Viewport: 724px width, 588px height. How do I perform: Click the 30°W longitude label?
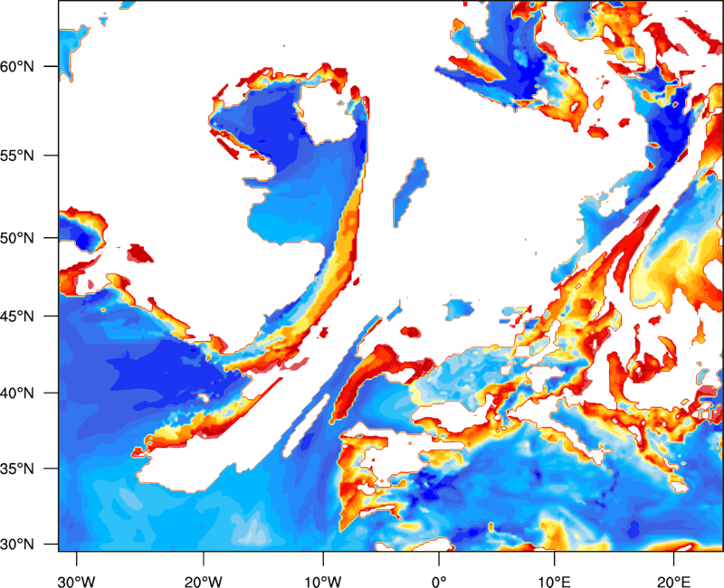(x=76, y=582)
